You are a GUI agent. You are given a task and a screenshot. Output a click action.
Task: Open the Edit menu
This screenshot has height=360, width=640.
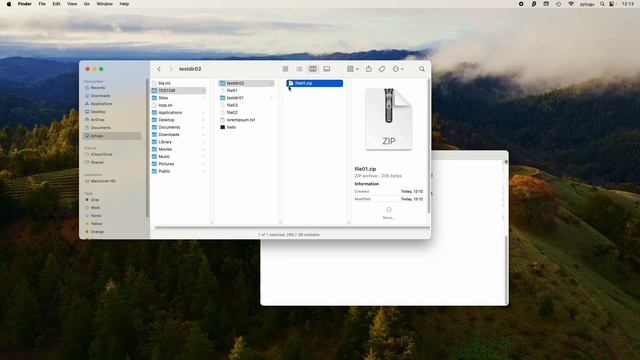57,4
